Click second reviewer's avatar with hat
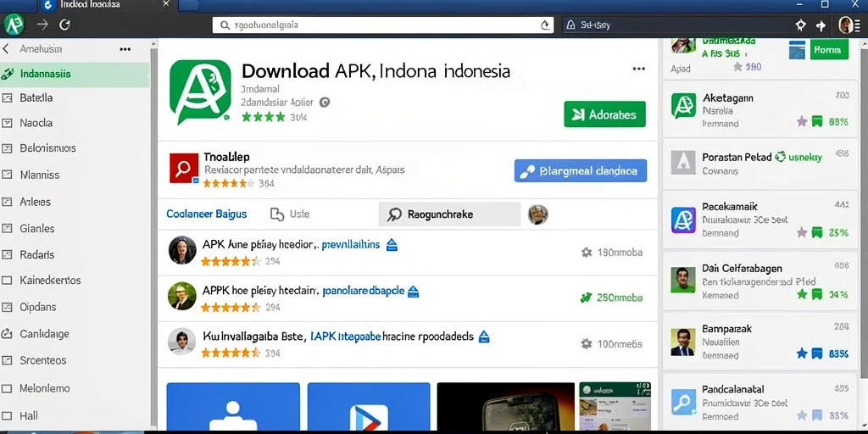The height and width of the screenshot is (434, 868). [x=182, y=296]
